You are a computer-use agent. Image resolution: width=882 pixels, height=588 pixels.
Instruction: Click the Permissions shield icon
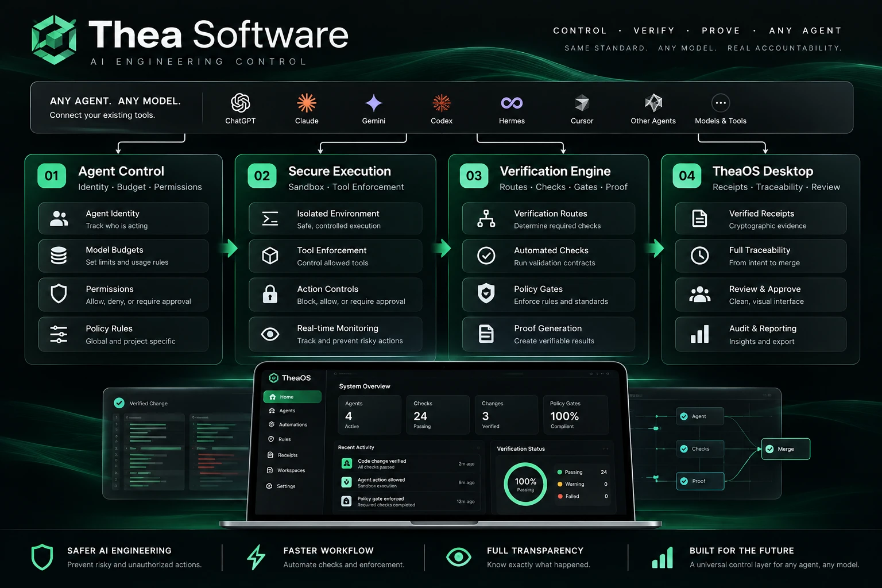[59, 293]
